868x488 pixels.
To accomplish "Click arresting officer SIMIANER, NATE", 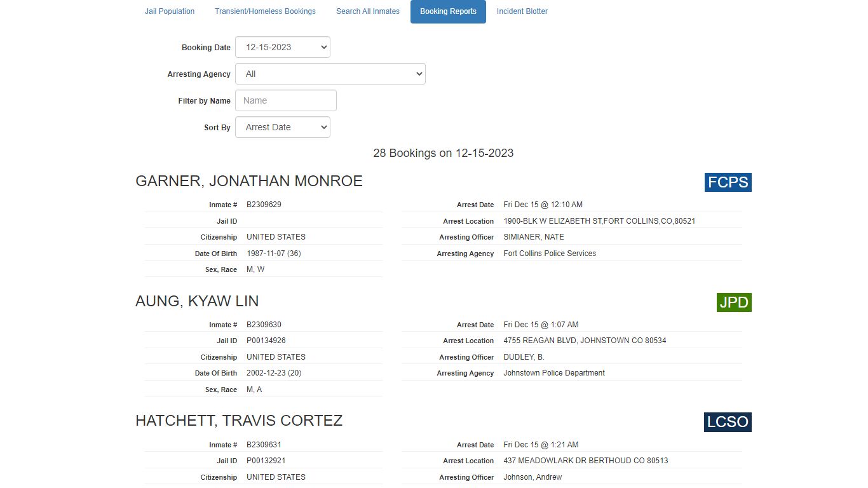I will point(534,237).
